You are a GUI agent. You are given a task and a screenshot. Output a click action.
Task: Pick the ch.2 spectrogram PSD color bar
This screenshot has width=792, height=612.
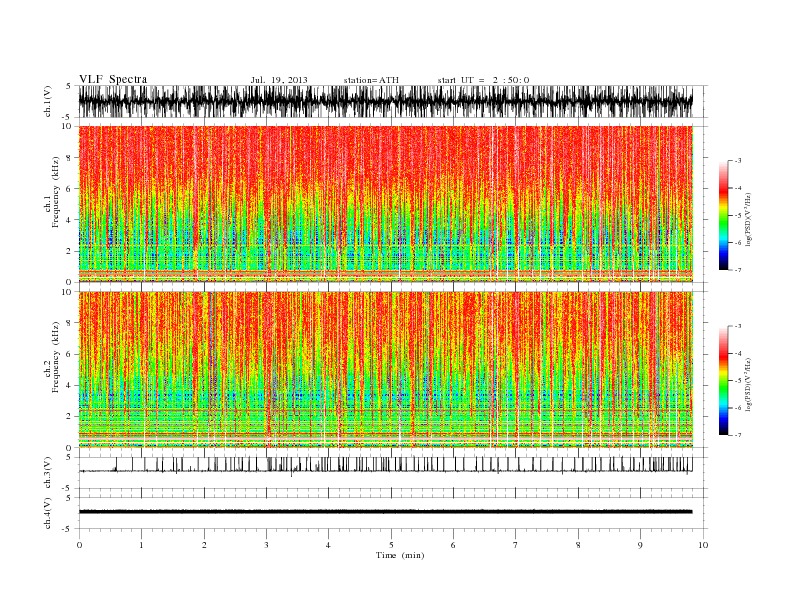[x=724, y=381]
